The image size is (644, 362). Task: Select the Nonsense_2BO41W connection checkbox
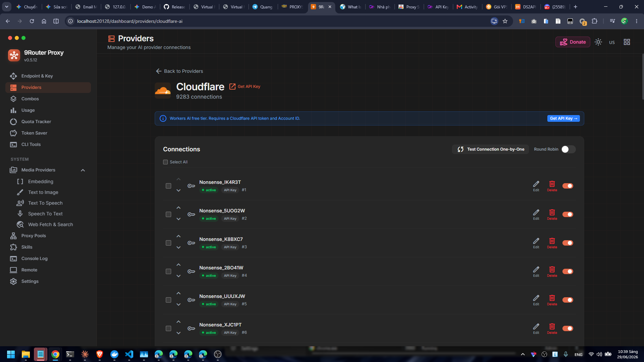point(168,271)
